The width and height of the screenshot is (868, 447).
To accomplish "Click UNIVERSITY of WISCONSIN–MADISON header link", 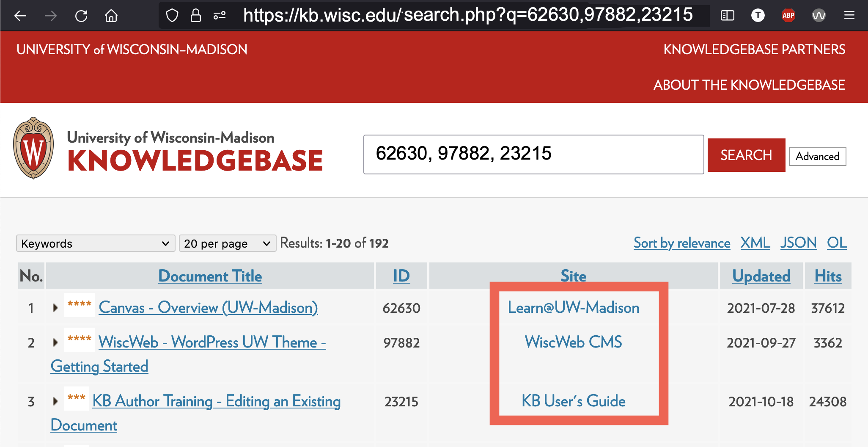I will (x=132, y=50).
